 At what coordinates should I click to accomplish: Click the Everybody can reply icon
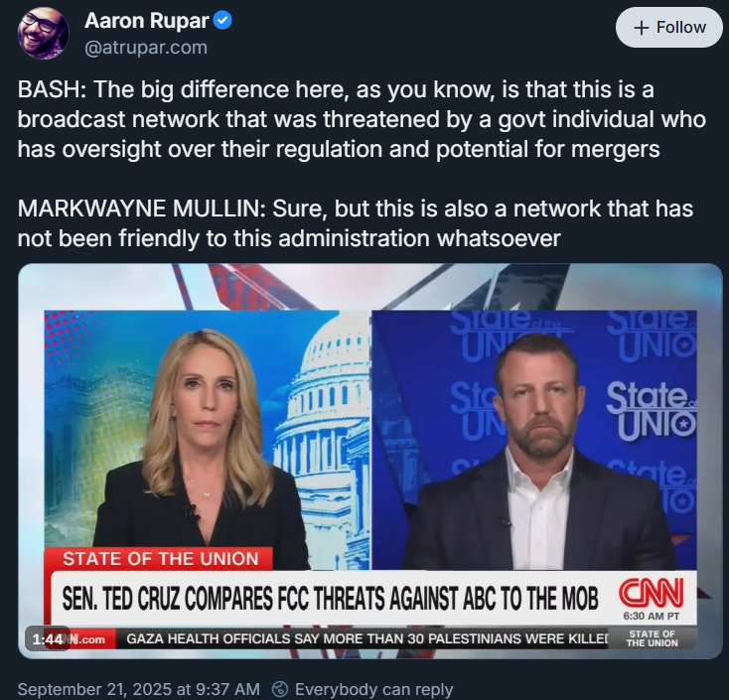pyautogui.click(x=280, y=689)
